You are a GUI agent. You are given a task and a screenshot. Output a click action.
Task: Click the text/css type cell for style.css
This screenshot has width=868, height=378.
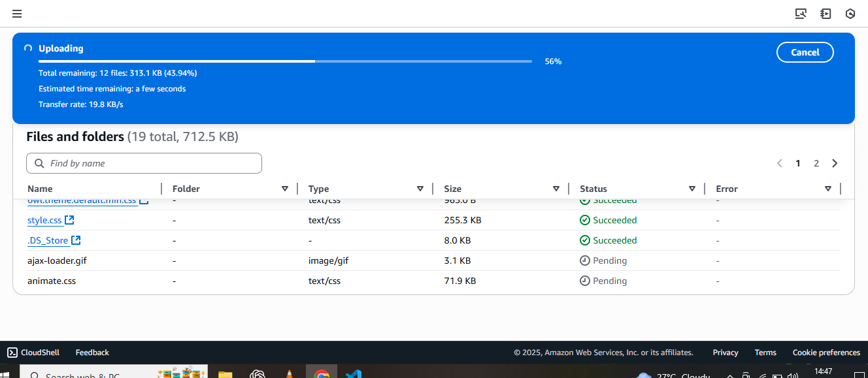(x=324, y=220)
